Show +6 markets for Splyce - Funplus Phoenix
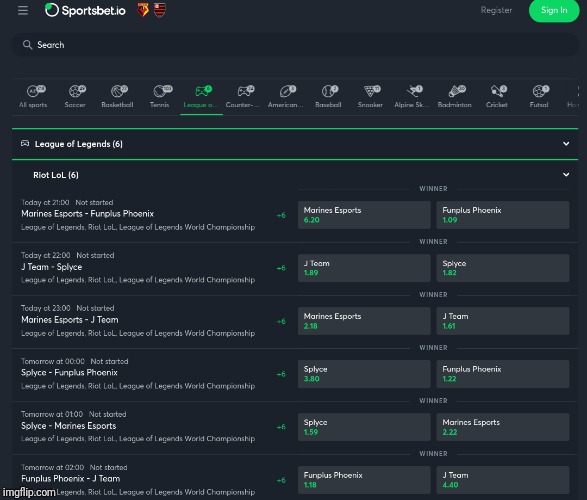This screenshot has height=500, width=587. tap(281, 374)
